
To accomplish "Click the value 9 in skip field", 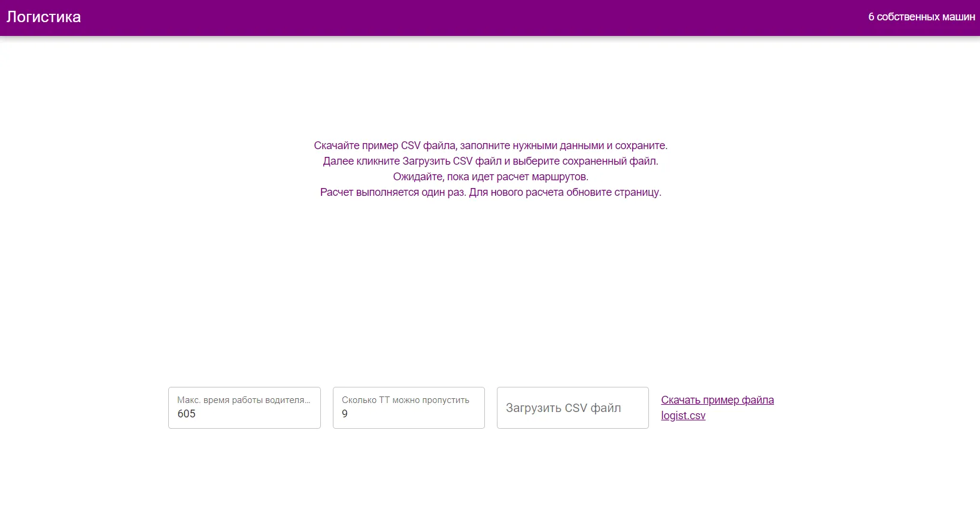I will click(345, 414).
